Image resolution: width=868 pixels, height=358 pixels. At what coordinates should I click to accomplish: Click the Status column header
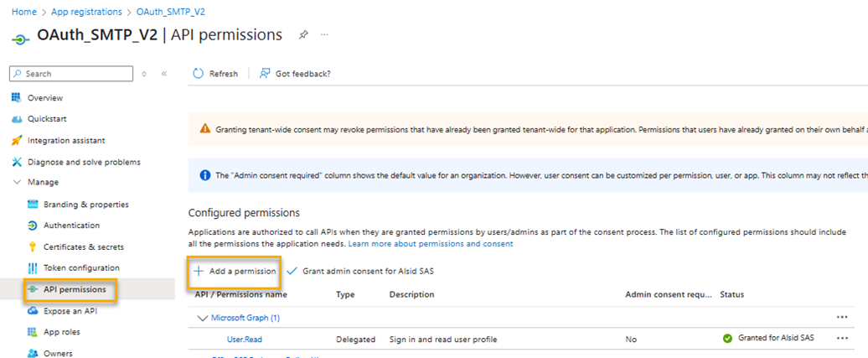731,294
